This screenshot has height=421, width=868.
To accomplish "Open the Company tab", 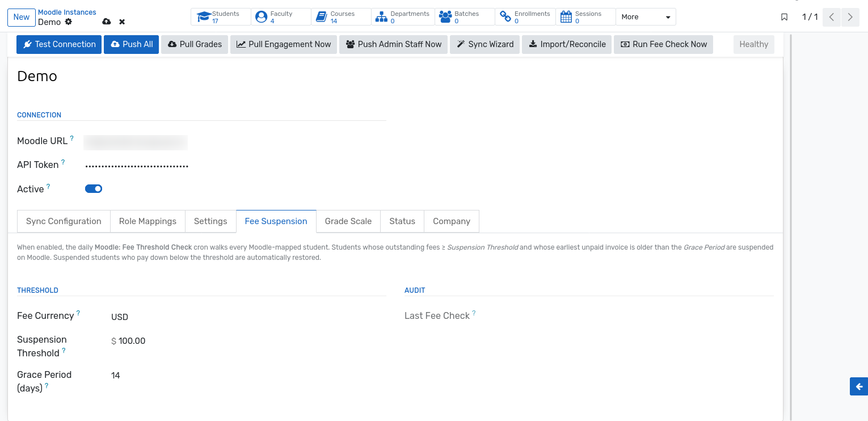I will pos(452,221).
